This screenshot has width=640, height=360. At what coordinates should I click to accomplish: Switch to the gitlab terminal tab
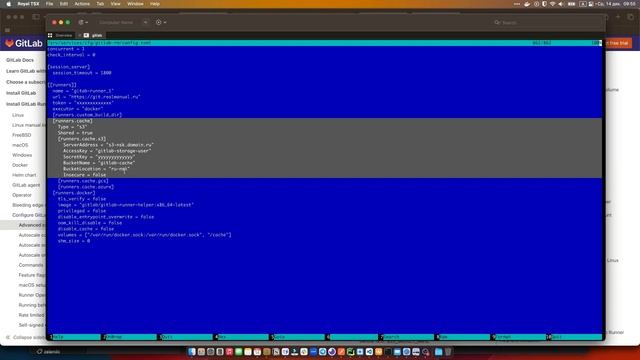point(97,36)
